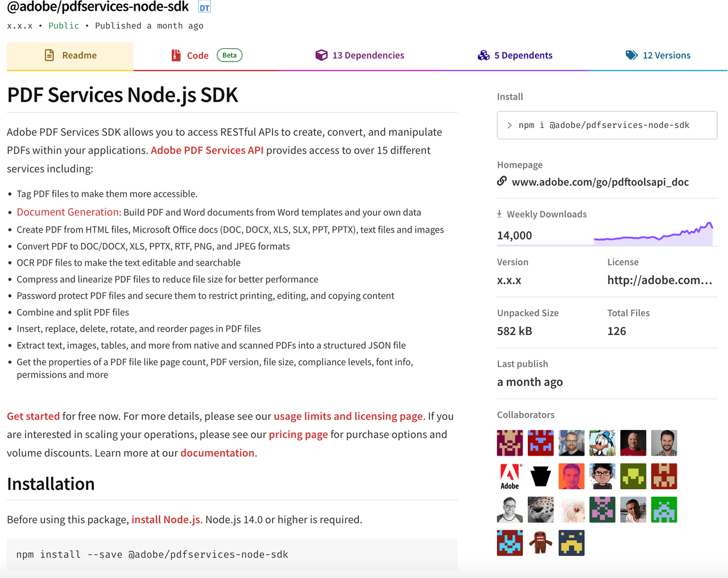Open the red and blue pixel avatar
Screen dimensions: 728x578
pos(541,443)
